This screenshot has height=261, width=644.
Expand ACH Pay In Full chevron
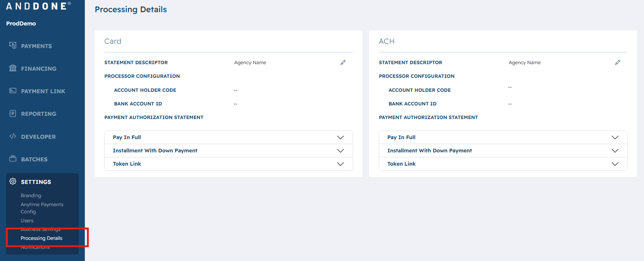[x=615, y=137]
